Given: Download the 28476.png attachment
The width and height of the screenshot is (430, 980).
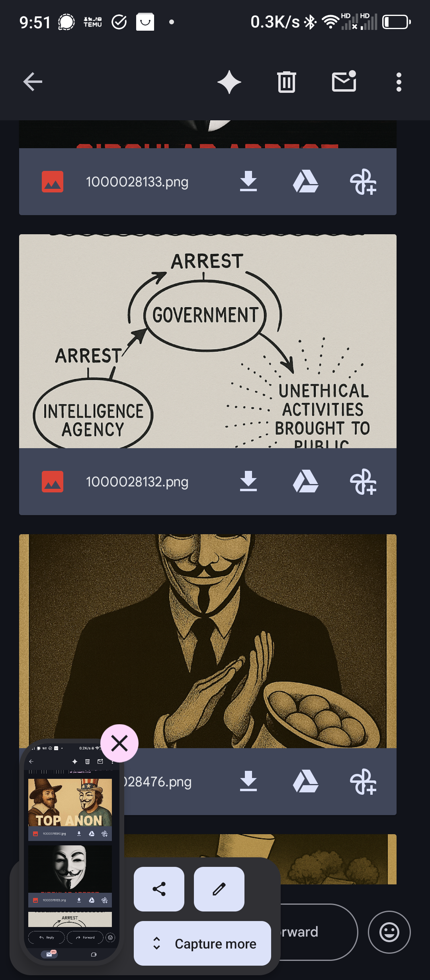Looking at the screenshot, I should tap(248, 782).
